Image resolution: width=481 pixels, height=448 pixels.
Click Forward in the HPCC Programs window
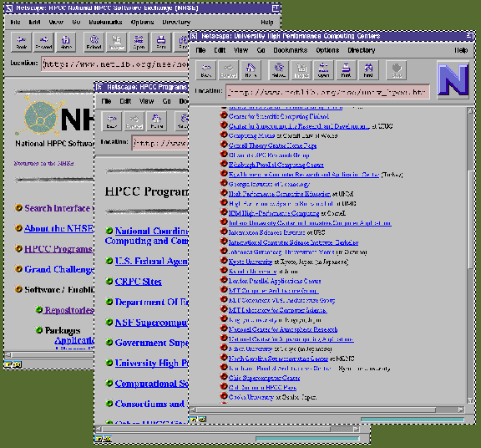point(134,121)
